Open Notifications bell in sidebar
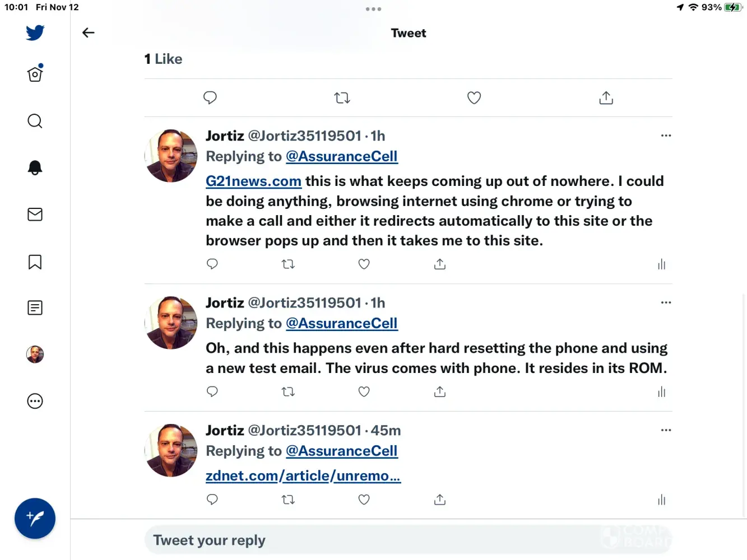This screenshot has width=747, height=560. pos(35,167)
